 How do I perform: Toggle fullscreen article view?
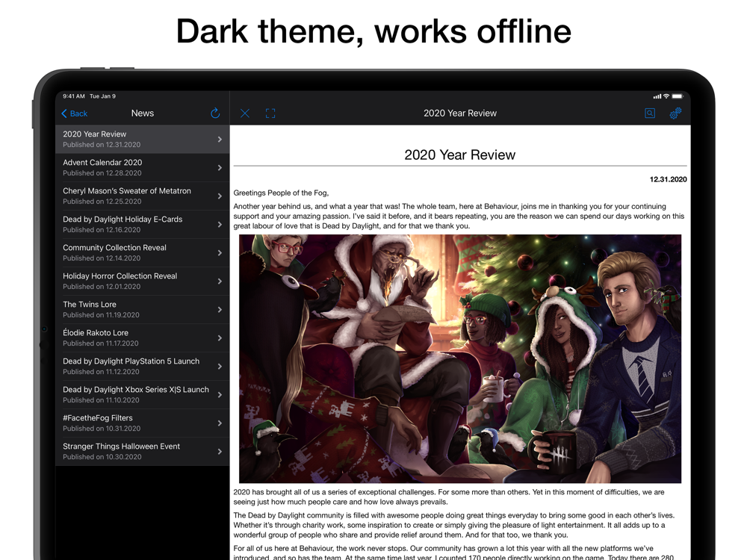click(x=270, y=113)
